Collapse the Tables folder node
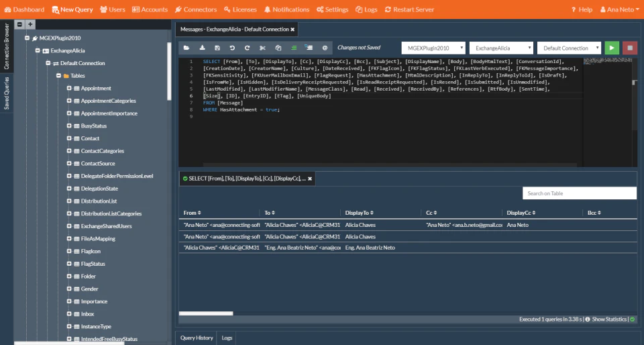644x345 pixels. (59, 76)
